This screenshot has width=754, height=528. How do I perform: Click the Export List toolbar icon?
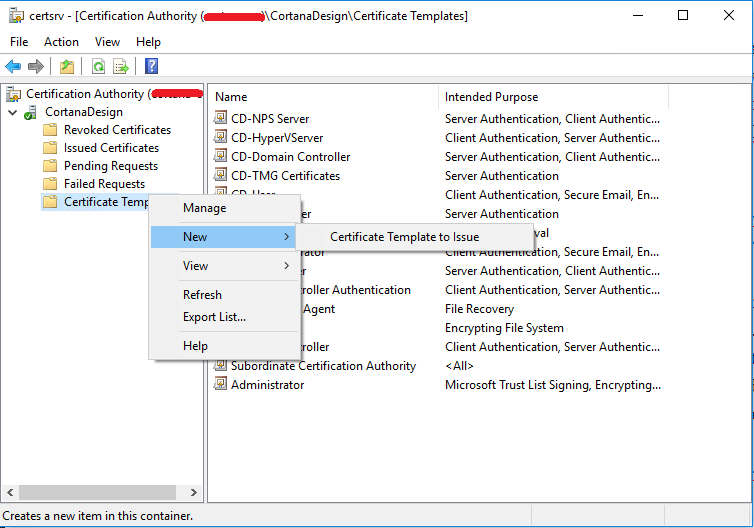pos(121,66)
